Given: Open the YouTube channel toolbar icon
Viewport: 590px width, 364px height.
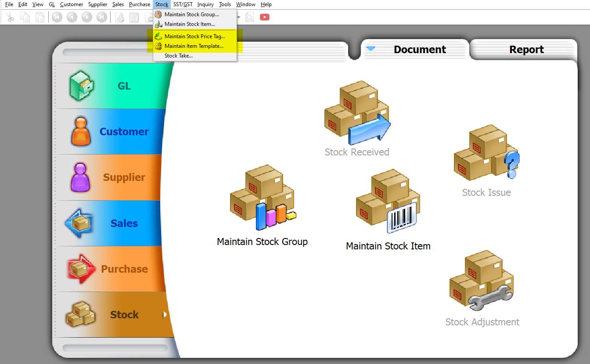Looking at the screenshot, I should 264,17.
